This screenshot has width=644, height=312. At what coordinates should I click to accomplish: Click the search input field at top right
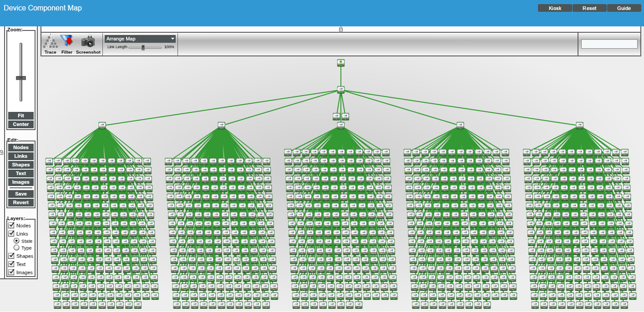[609, 44]
